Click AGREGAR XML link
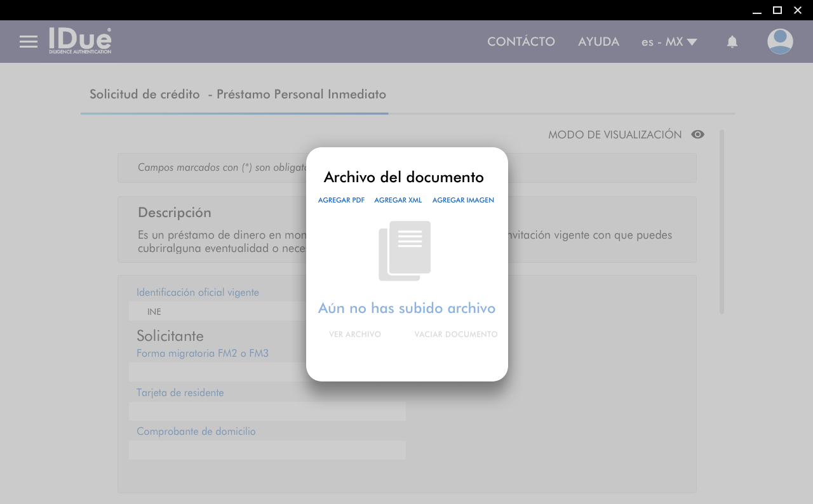 tap(398, 200)
